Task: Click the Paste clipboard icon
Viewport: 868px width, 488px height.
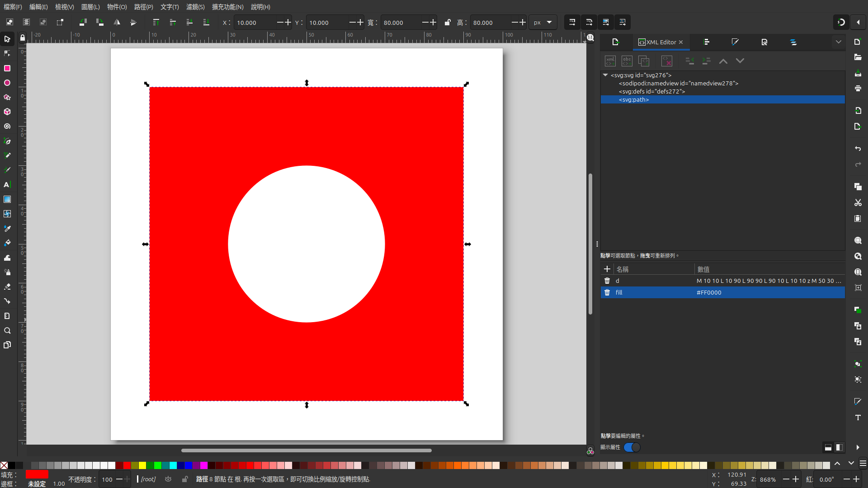Action: (x=858, y=219)
